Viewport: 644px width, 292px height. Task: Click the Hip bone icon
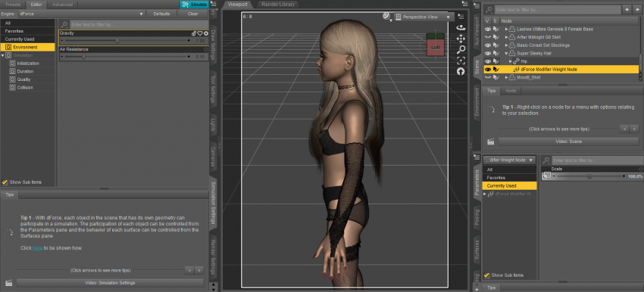[516, 61]
